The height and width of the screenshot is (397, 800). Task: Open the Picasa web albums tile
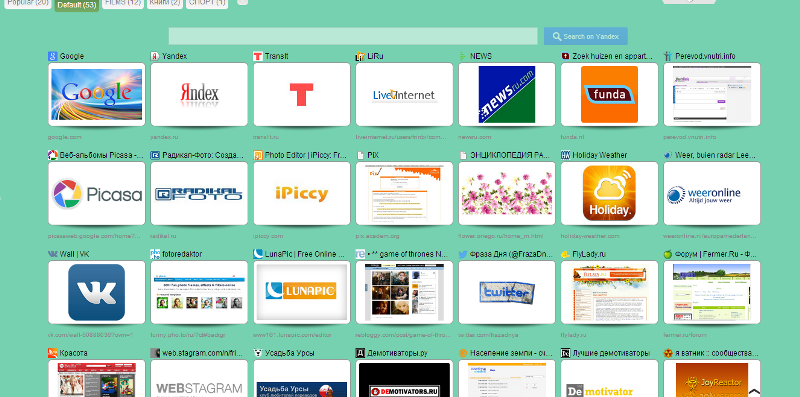pyautogui.click(x=96, y=193)
